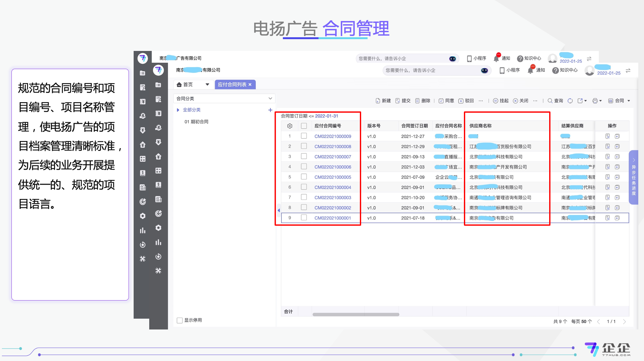Click the 新建 (New) toolbar icon
Viewport: 644px width, 361px height.
(x=378, y=101)
